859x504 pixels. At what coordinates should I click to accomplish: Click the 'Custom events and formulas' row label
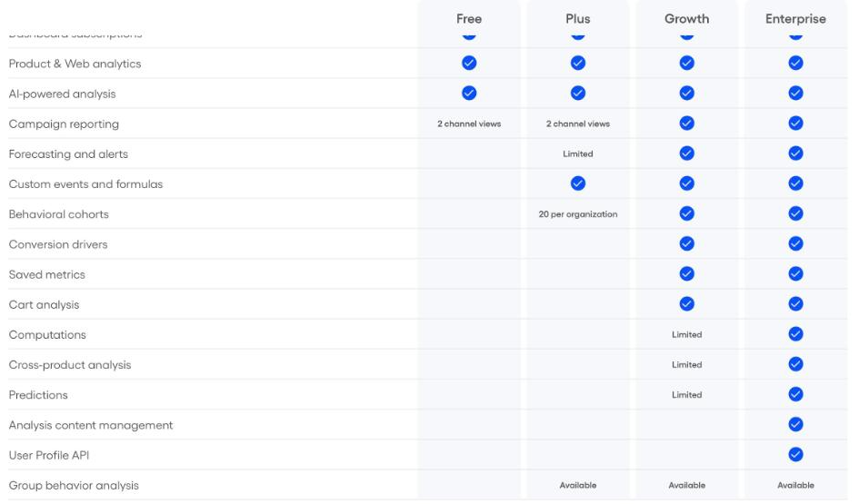(x=86, y=183)
